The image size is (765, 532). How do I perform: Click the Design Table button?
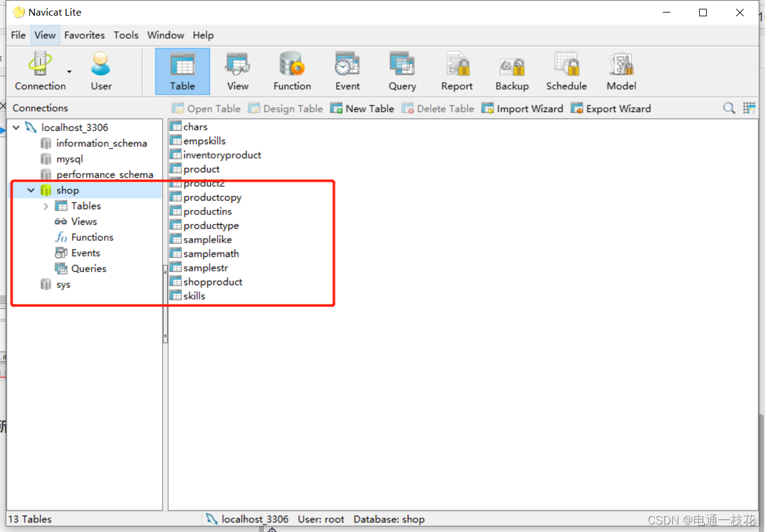285,108
